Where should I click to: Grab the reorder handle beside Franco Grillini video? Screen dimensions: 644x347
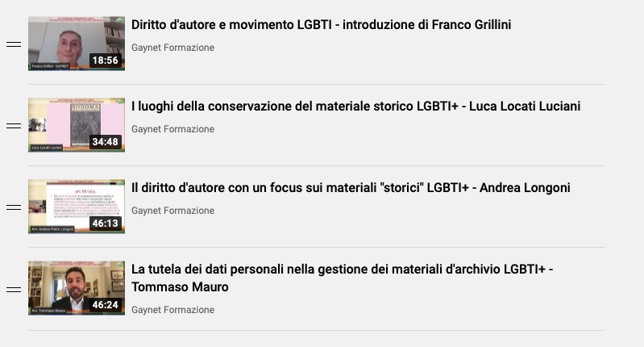point(14,44)
